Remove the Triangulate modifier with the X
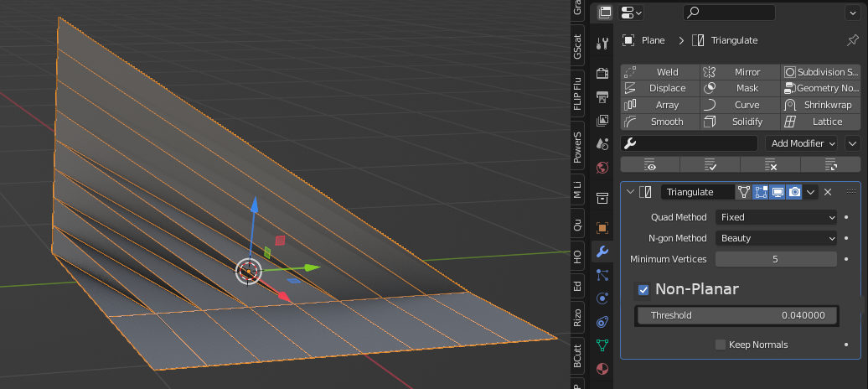 pos(828,192)
